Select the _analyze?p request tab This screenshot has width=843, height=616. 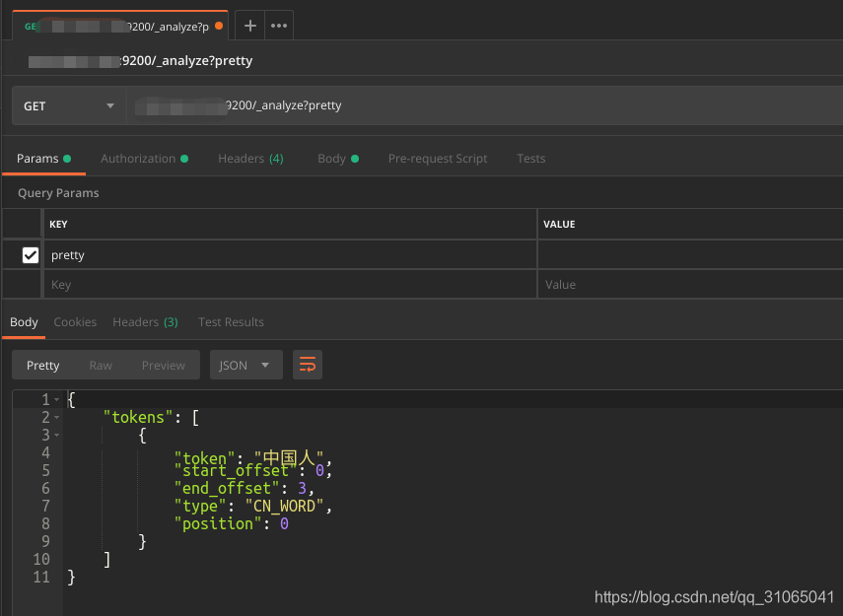[x=118, y=27]
